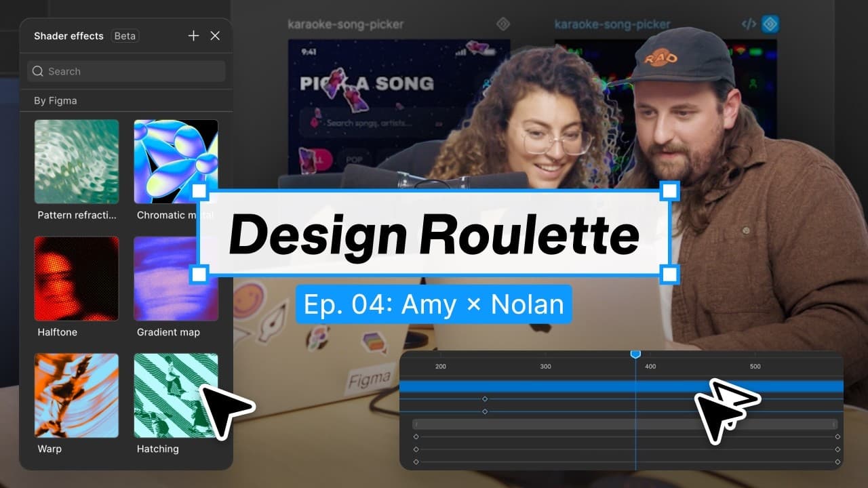Click the 'Shader effects' panel title

coord(68,36)
